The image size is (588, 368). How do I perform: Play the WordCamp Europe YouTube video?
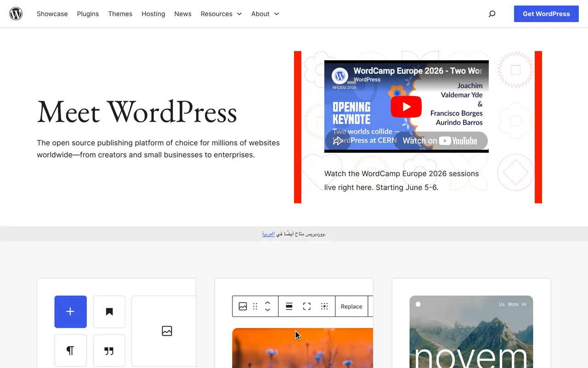point(406,107)
